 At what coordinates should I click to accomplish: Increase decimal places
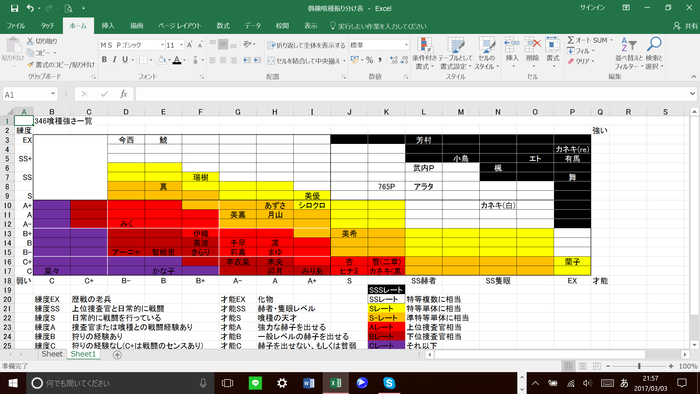[393, 60]
